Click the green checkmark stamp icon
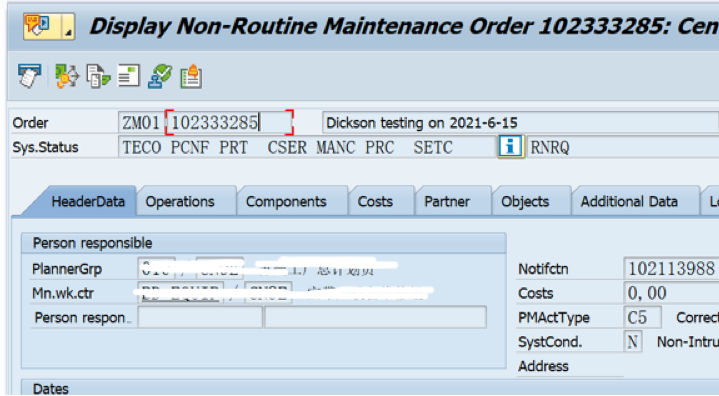719x396 pixels. tap(160, 76)
